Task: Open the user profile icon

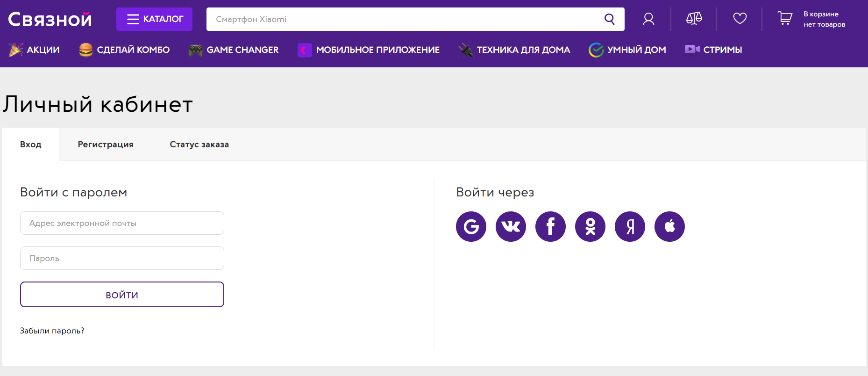Action: point(648,19)
